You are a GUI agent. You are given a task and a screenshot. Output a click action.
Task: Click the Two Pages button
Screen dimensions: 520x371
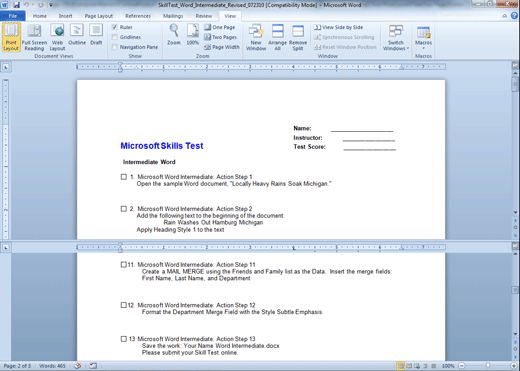pos(220,37)
